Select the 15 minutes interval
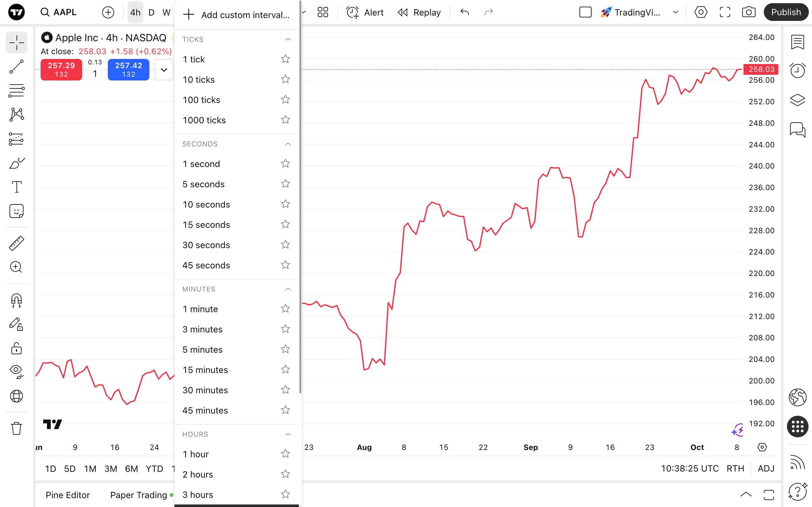The image size is (812, 507). (205, 370)
